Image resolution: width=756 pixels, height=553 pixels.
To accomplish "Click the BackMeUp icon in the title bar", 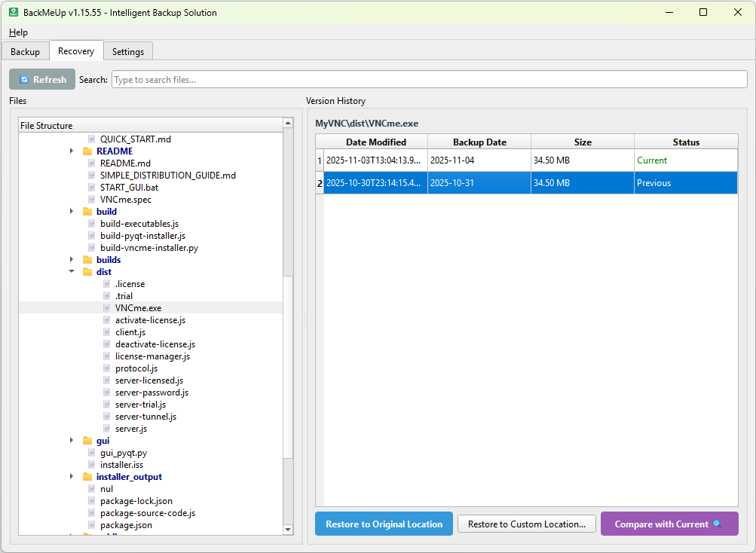I will [x=13, y=12].
